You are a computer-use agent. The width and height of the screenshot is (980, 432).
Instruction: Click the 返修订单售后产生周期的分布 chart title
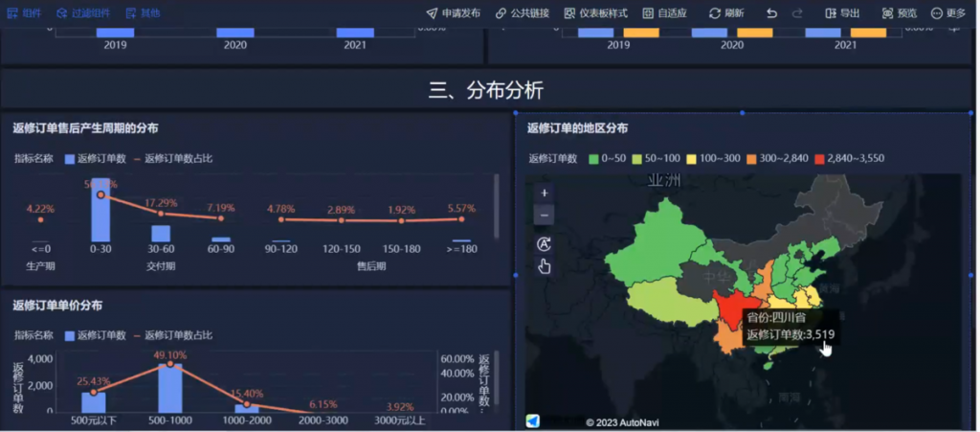(x=85, y=128)
